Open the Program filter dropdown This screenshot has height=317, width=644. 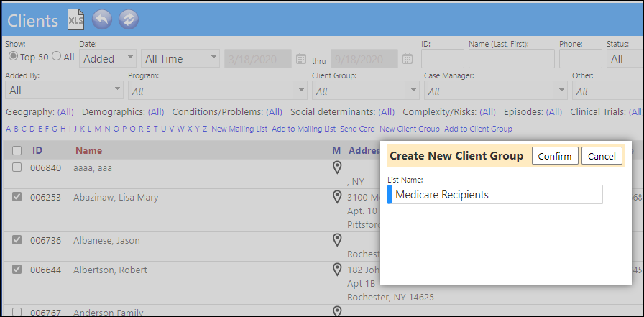pos(218,91)
